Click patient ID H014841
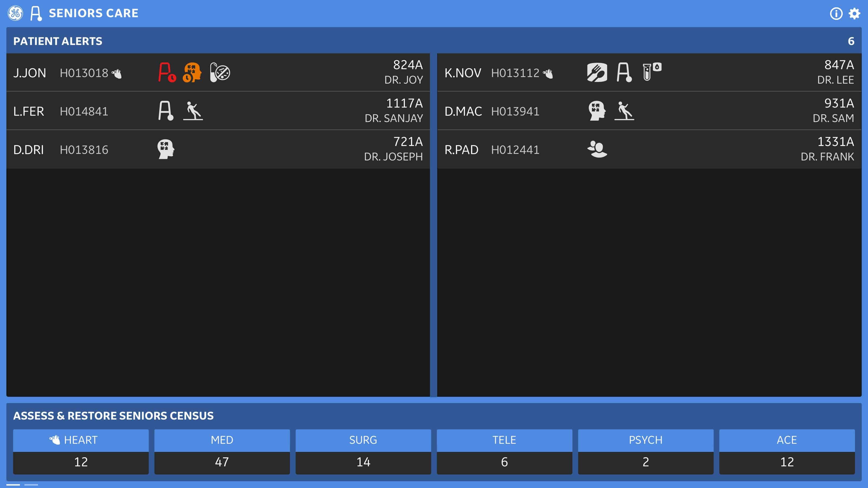This screenshot has width=868, height=488. [84, 111]
